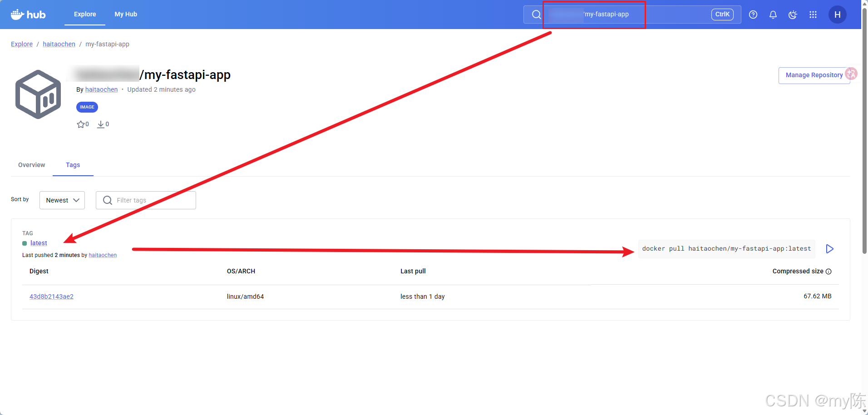Toggle the dark mode theme icon
The image size is (868, 415).
(x=793, y=15)
